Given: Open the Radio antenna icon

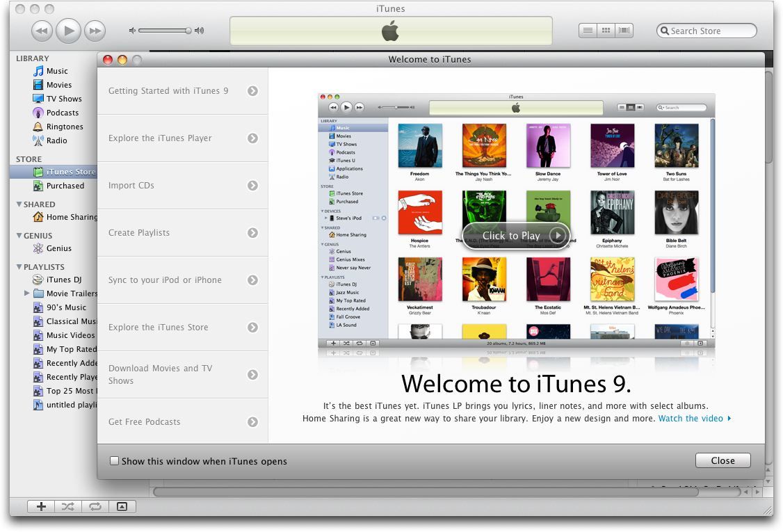Looking at the screenshot, I should pos(38,140).
